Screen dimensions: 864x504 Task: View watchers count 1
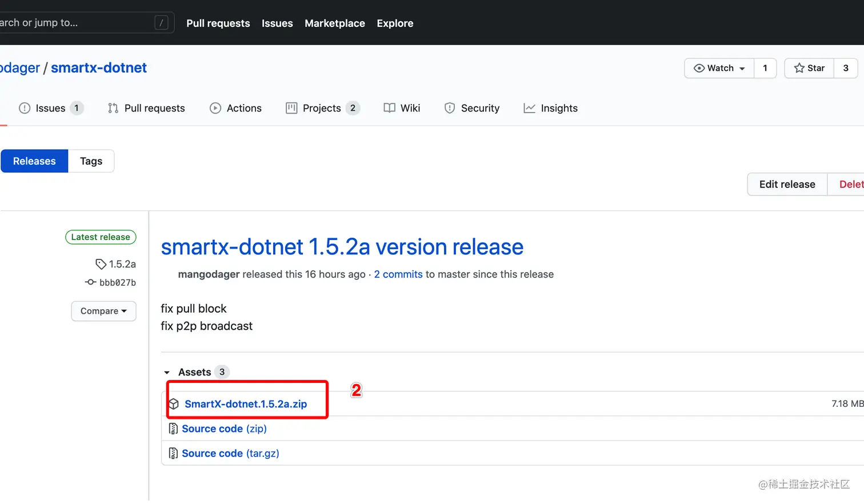pyautogui.click(x=765, y=68)
